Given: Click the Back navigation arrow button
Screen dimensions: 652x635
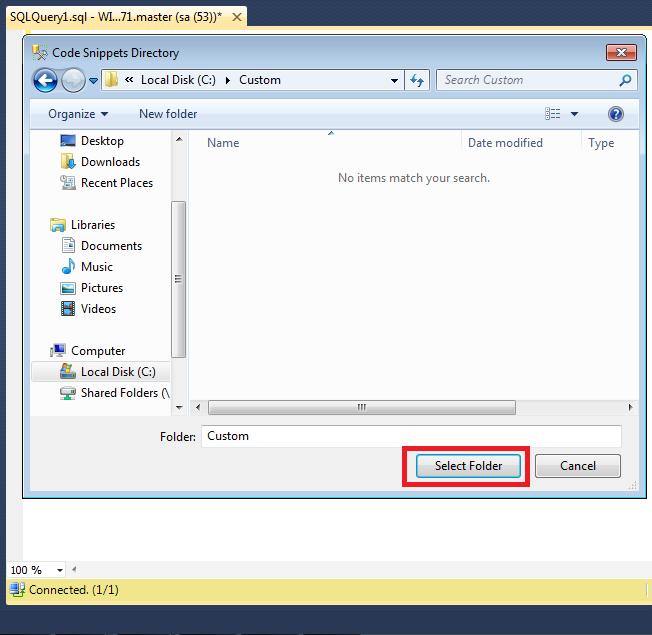Looking at the screenshot, I should click(45, 80).
